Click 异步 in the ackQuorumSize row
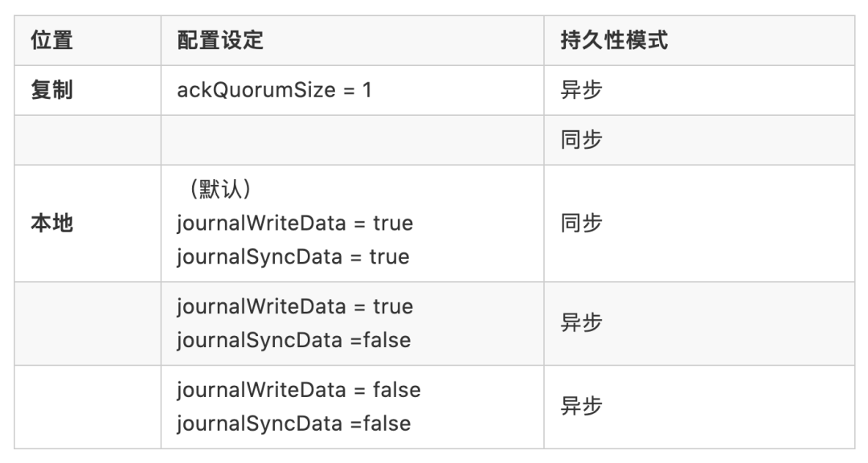The image size is (868, 463). 581,90
